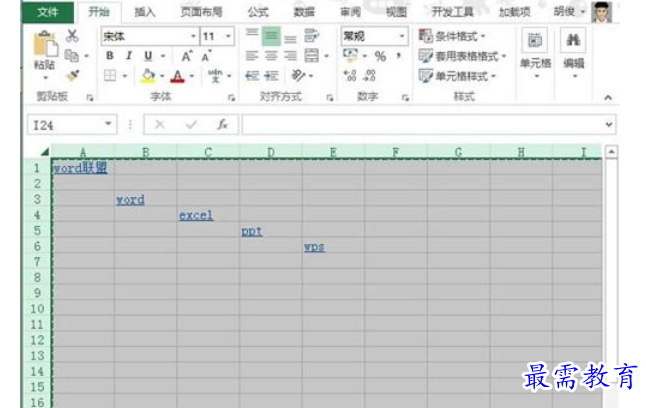The height and width of the screenshot is (408, 646).
Task: Increase decimal places
Action: [x=350, y=76]
